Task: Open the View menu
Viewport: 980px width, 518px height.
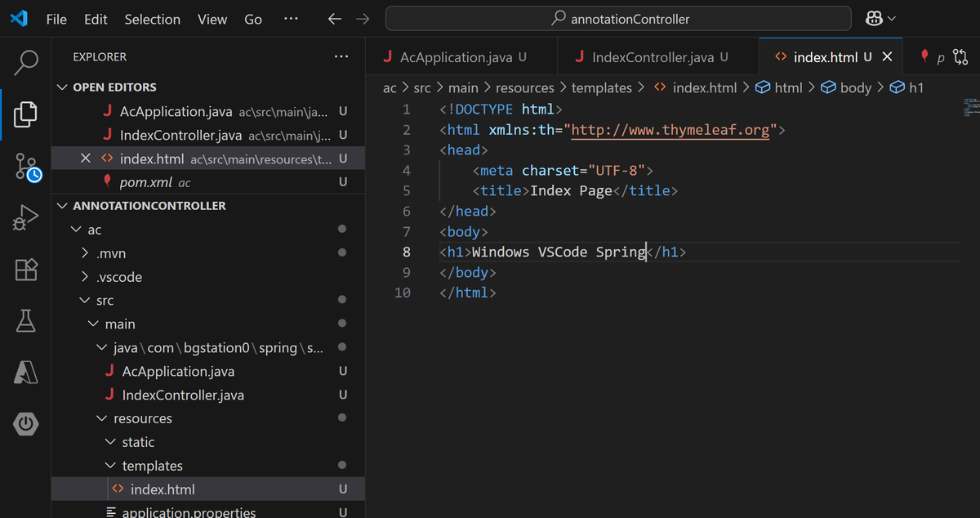Action: point(212,19)
